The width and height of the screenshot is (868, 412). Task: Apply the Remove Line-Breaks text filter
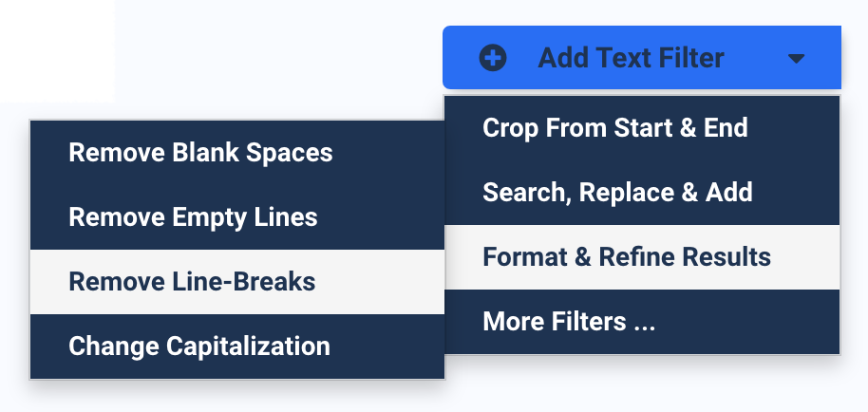click(192, 282)
